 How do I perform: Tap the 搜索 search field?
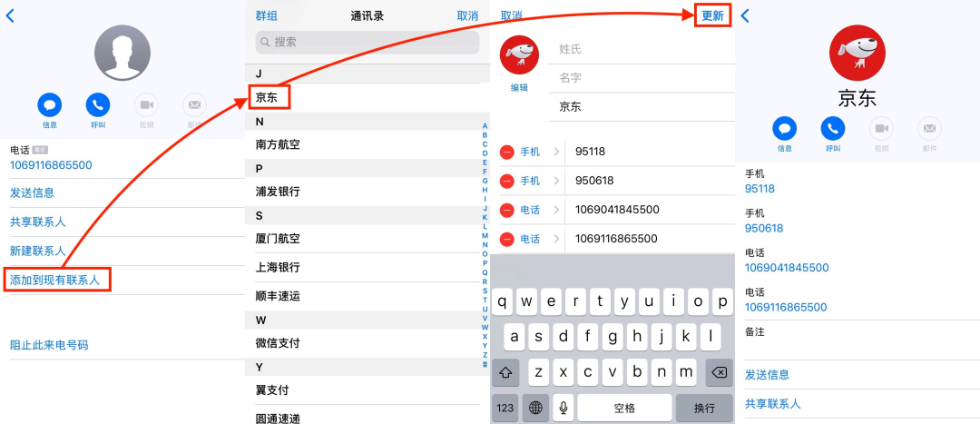click(367, 42)
